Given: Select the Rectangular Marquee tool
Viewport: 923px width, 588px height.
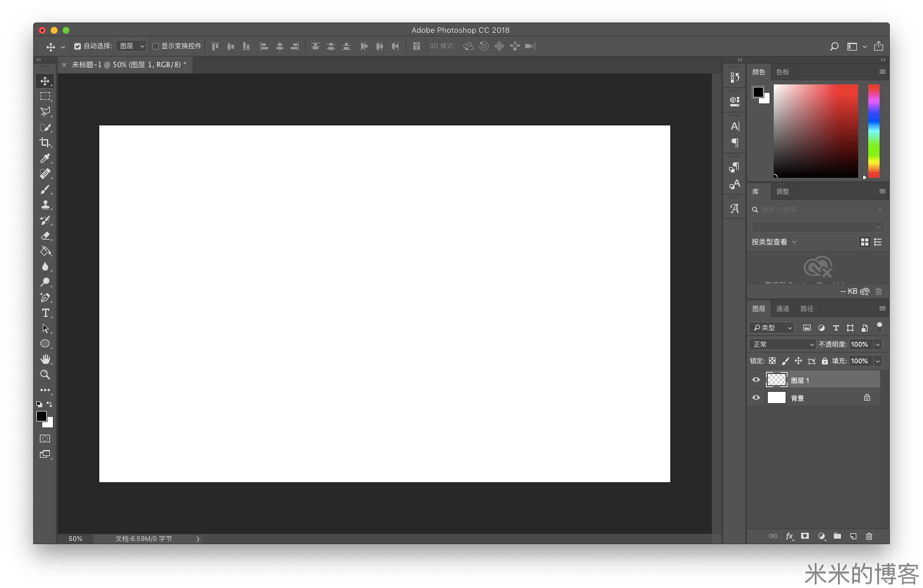Looking at the screenshot, I should click(x=45, y=96).
